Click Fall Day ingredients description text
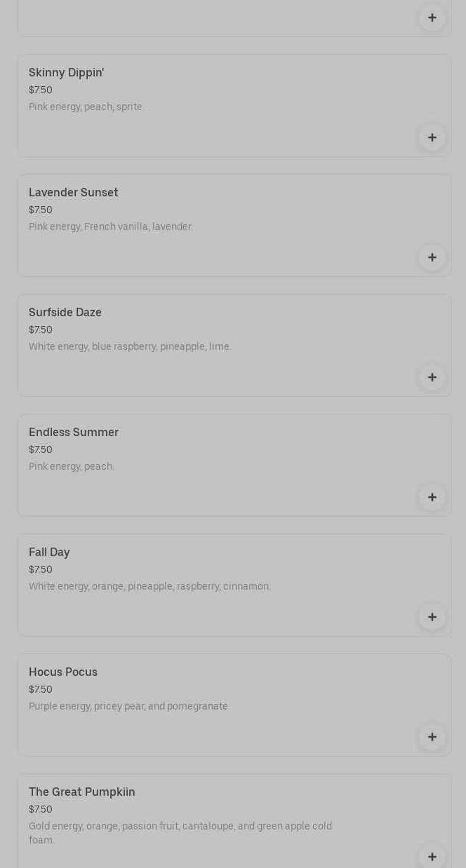 click(x=149, y=586)
